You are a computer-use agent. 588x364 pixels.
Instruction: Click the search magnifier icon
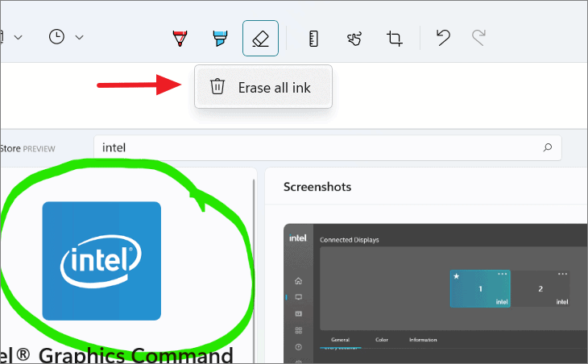(548, 147)
